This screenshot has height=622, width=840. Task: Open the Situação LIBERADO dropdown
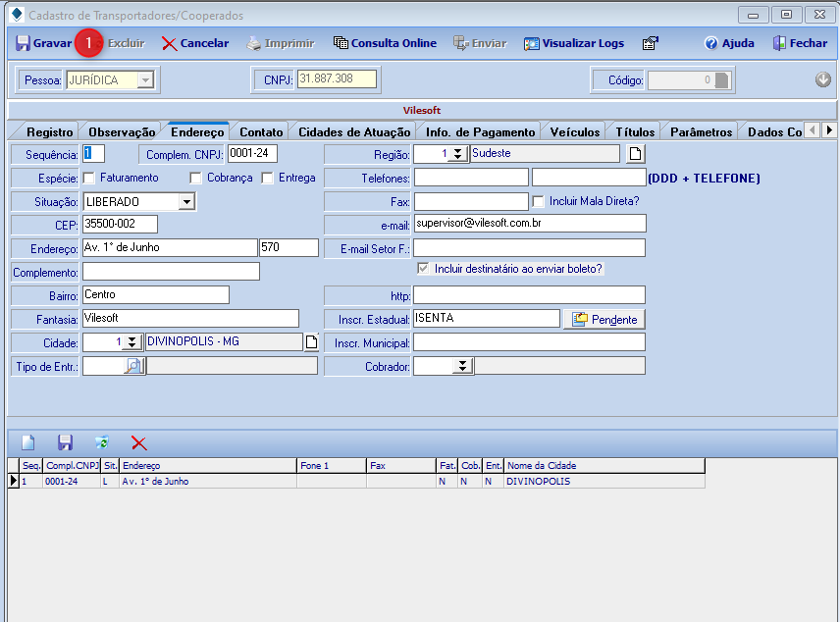coord(186,202)
